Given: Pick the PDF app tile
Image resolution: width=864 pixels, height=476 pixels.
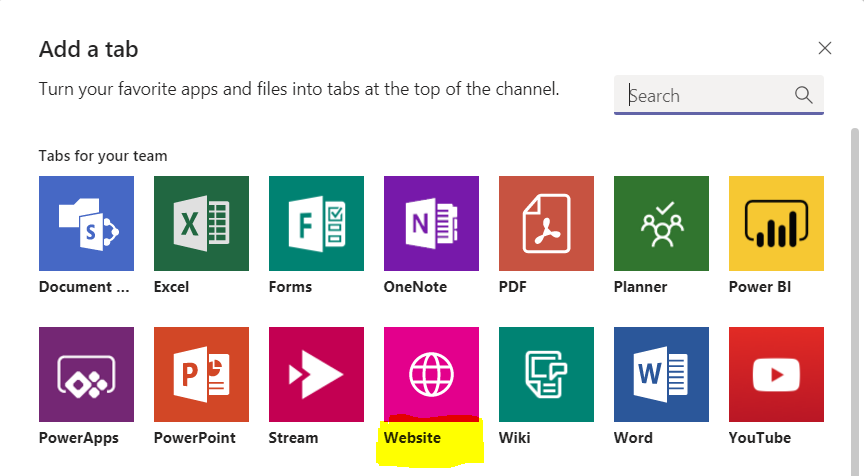Looking at the screenshot, I should 547,223.
